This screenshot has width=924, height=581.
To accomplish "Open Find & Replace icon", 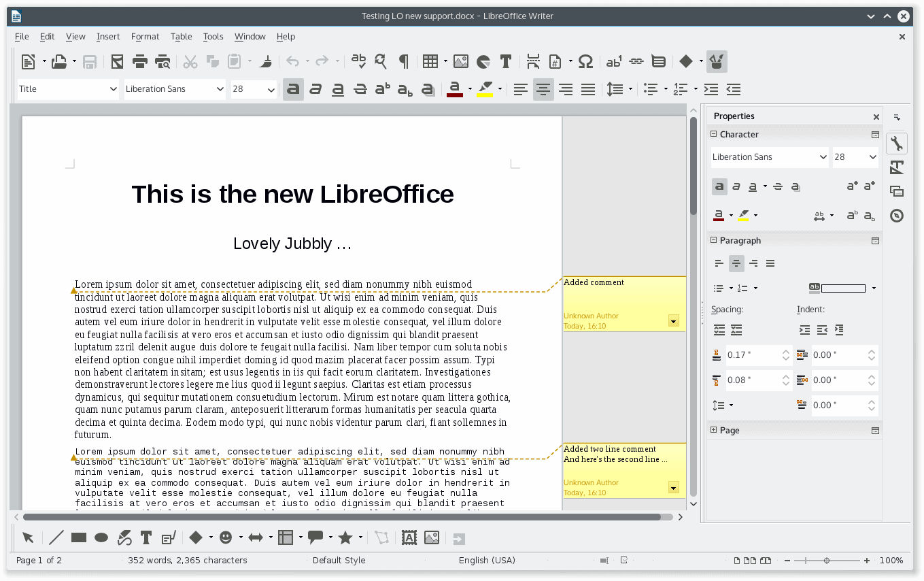I will pos(381,62).
